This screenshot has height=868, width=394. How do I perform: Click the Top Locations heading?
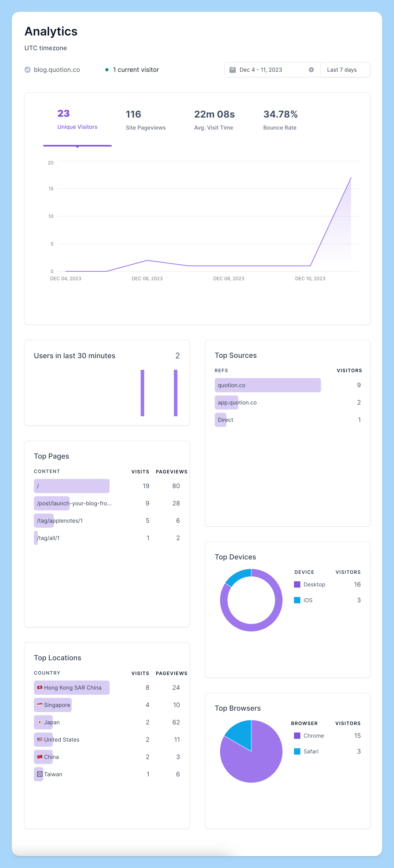(x=58, y=658)
